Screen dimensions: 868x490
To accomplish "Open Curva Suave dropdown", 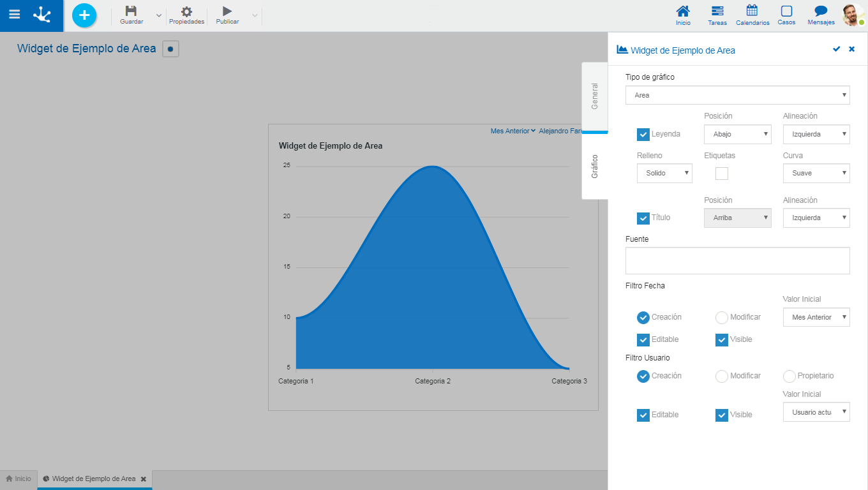I will click(816, 173).
